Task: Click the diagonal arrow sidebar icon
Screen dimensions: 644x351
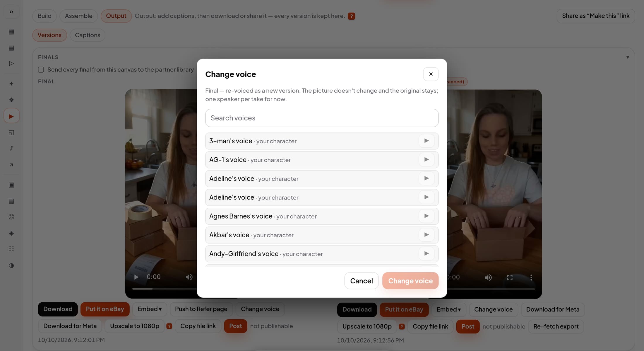Action: click(11, 165)
